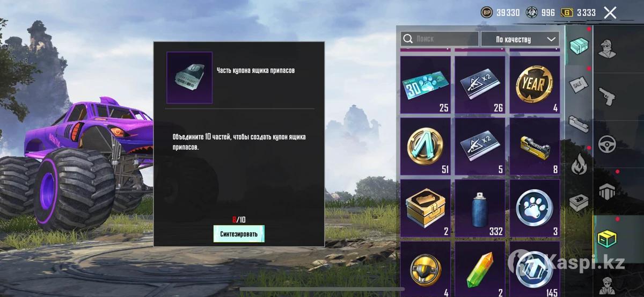
Task: Select the 30-day paw ticket item
Action: [426, 84]
